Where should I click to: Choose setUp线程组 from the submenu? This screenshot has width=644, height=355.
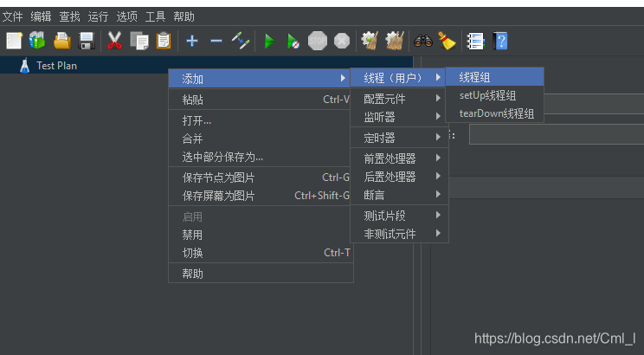coord(494,95)
